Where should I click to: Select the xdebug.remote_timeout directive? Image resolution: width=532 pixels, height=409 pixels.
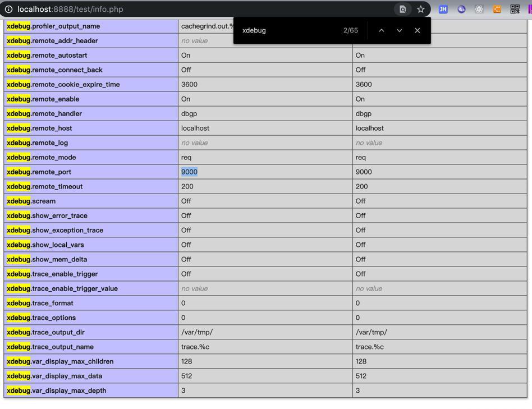[x=44, y=186]
